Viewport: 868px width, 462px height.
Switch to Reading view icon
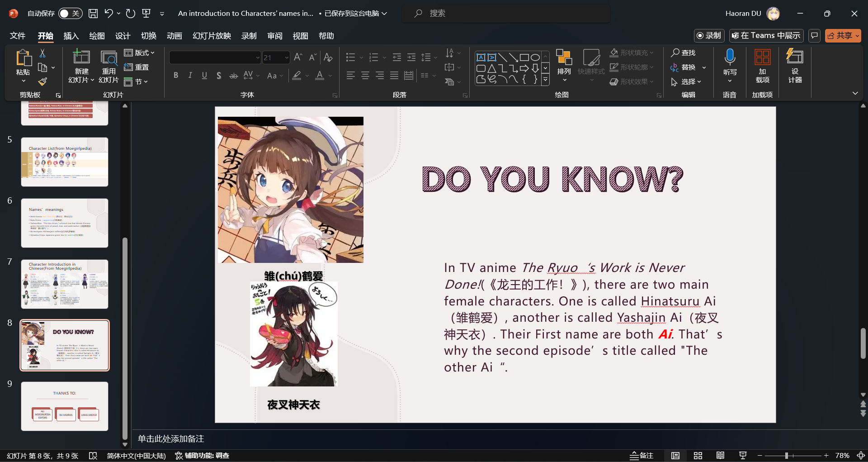[x=720, y=456]
